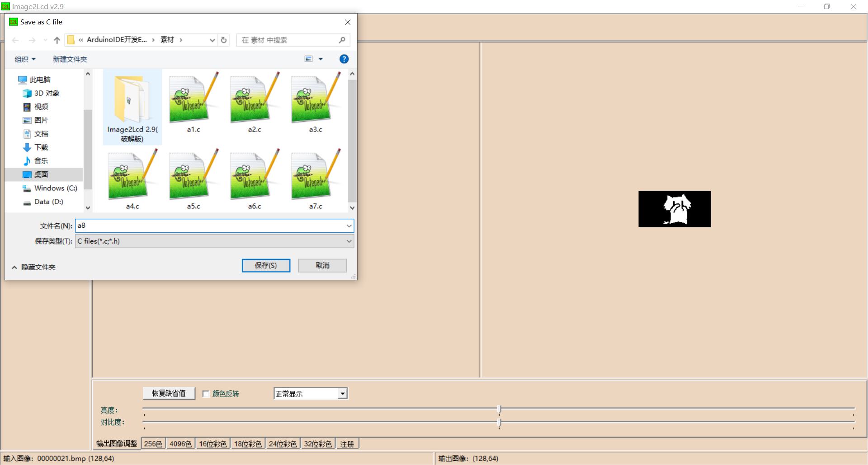Viewport: 868px width, 465px height.
Task: Switch to the 256色 tab
Action: pyautogui.click(x=153, y=444)
